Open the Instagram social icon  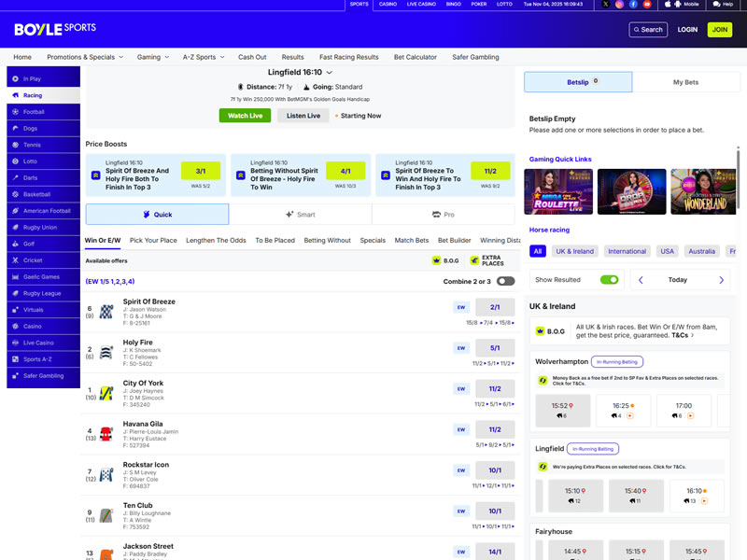tap(619, 5)
